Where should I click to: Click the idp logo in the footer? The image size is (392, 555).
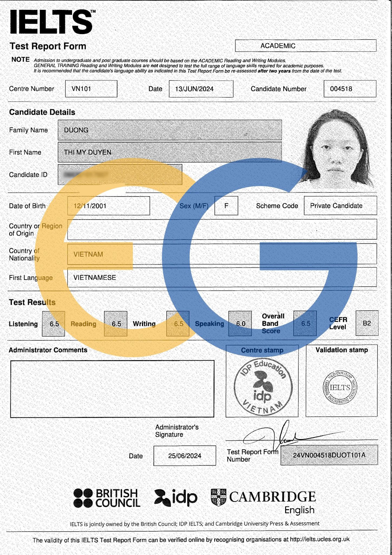pyautogui.click(x=176, y=498)
